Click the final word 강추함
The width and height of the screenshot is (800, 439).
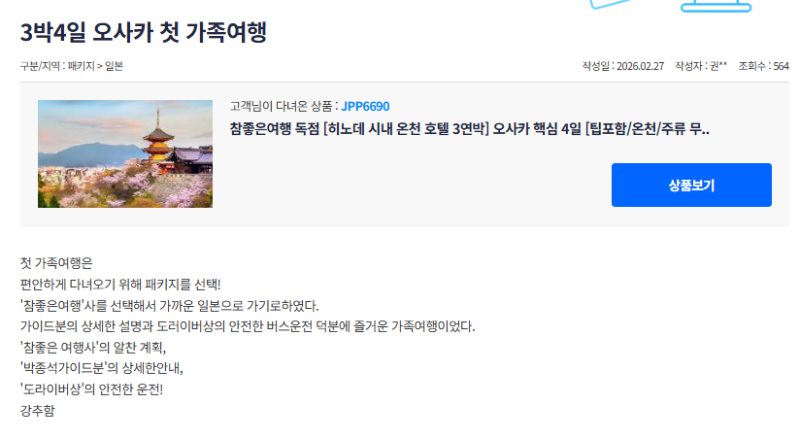[x=37, y=410]
